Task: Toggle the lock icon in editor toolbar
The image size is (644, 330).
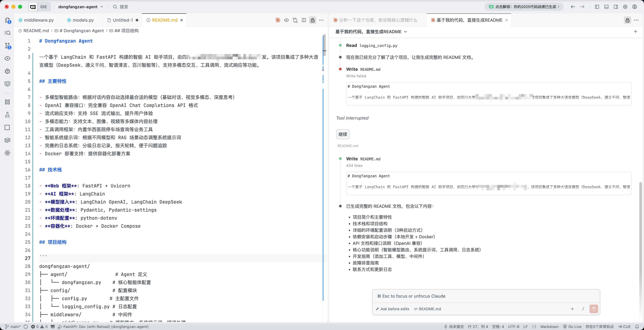Action: click(312, 20)
